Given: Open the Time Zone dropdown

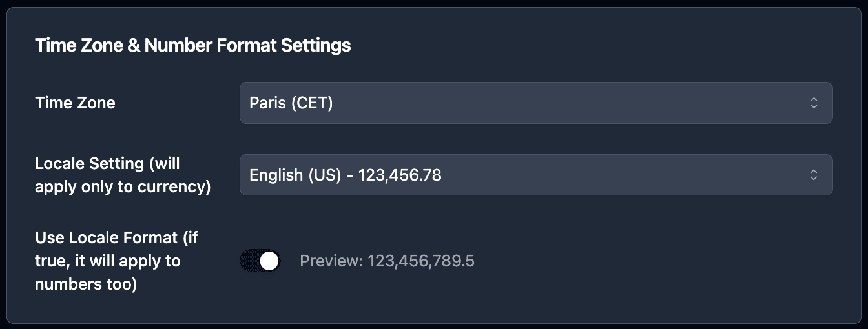Looking at the screenshot, I should [535, 103].
